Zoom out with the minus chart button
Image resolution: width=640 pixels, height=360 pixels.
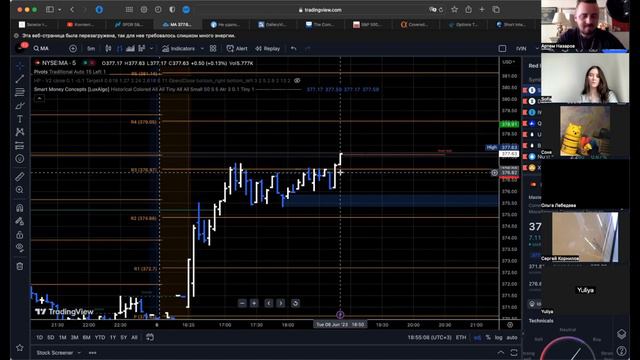click(242, 303)
